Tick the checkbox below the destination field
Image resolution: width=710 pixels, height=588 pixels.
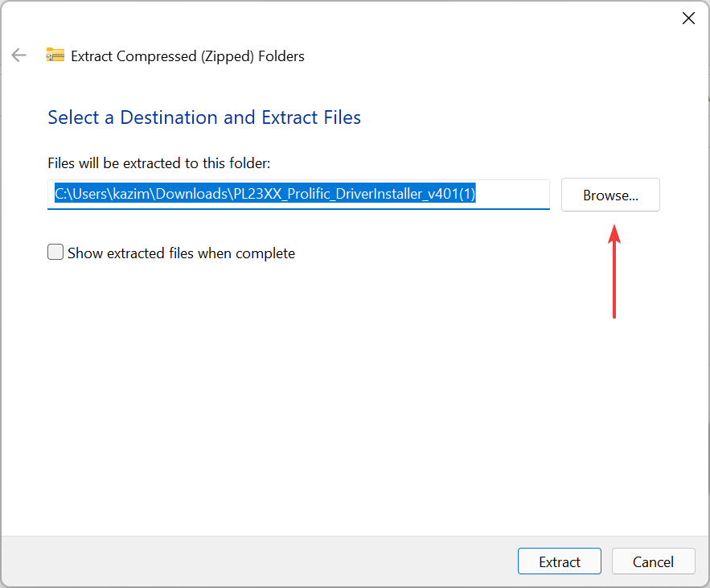point(55,252)
